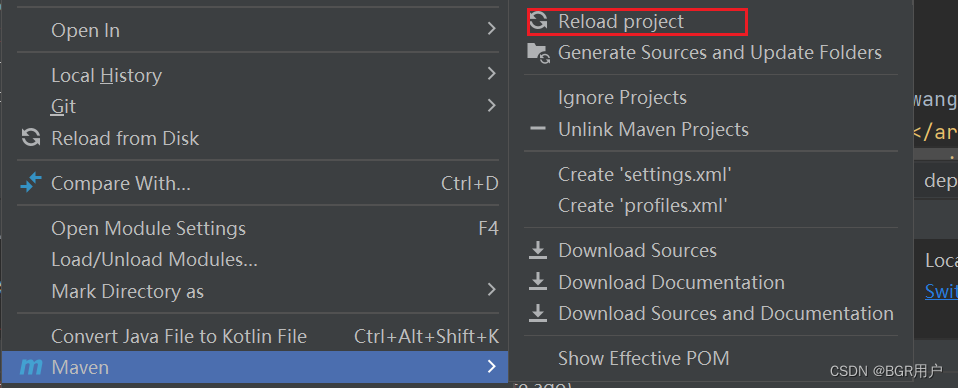Click the Download Sources arrow icon
Viewport: 958px width, 388px height.
point(538,250)
